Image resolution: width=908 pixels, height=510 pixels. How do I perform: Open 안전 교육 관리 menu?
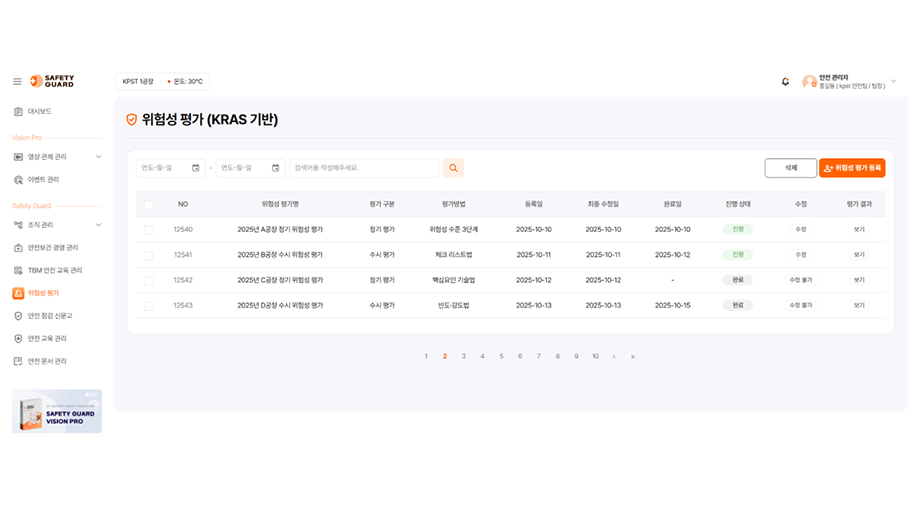pyautogui.click(x=47, y=339)
